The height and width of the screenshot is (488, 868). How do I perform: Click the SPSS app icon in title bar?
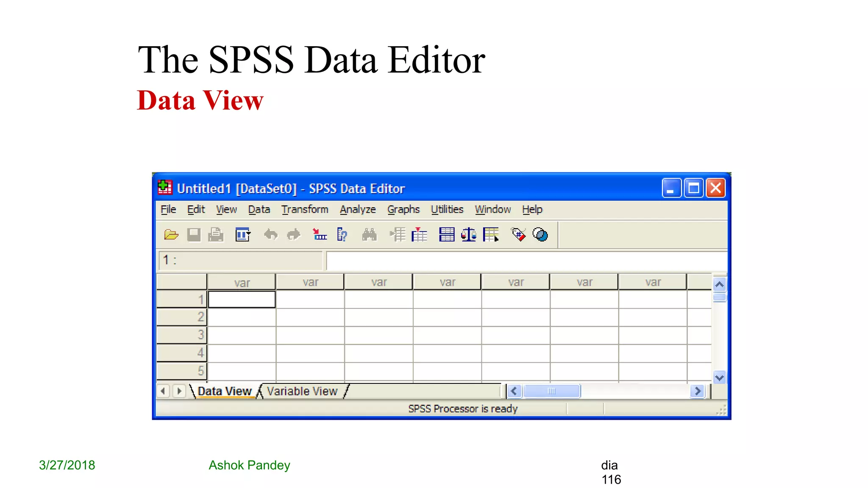coord(165,187)
